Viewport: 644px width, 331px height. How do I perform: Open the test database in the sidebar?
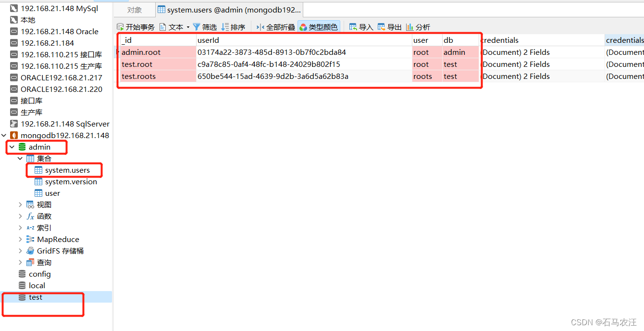[x=35, y=297]
